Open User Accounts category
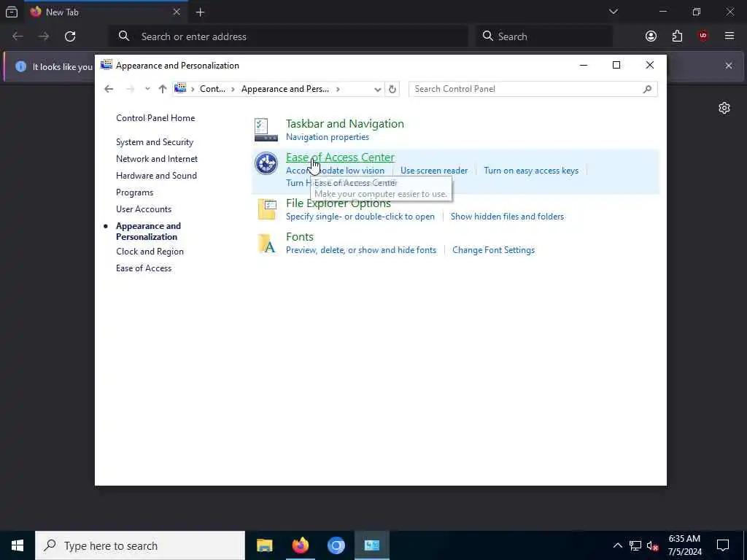The height and width of the screenshot is (560, 747). [x=144, y=209]
